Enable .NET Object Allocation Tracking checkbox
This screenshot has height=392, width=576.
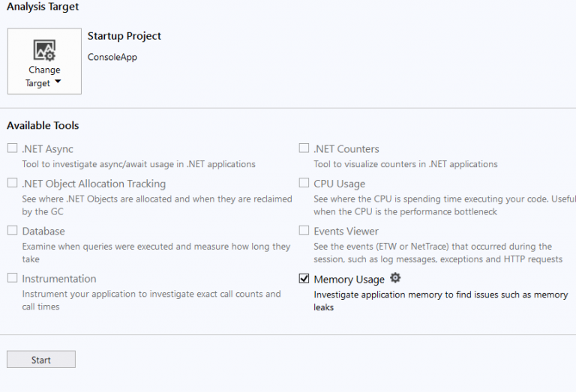(x=12, y=183)
